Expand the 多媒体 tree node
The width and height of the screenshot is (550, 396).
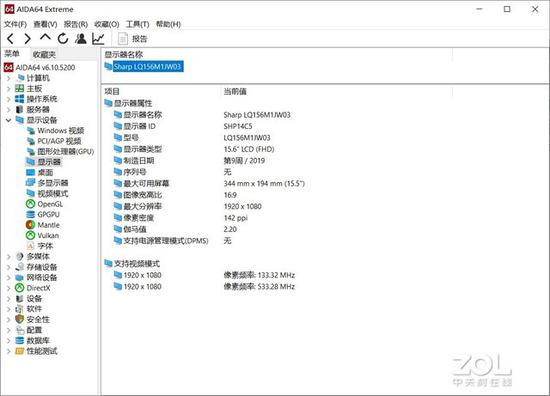(x=9, y=257)
